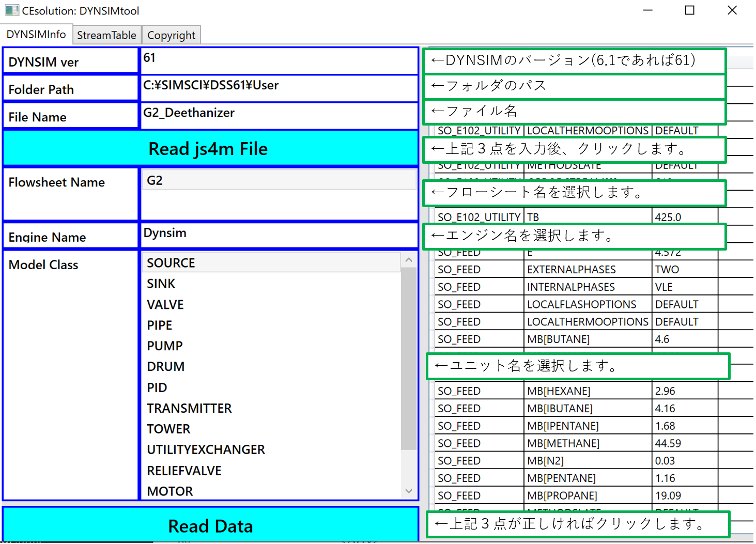Click the CEsolution app icon in title bar

point(11,10)
